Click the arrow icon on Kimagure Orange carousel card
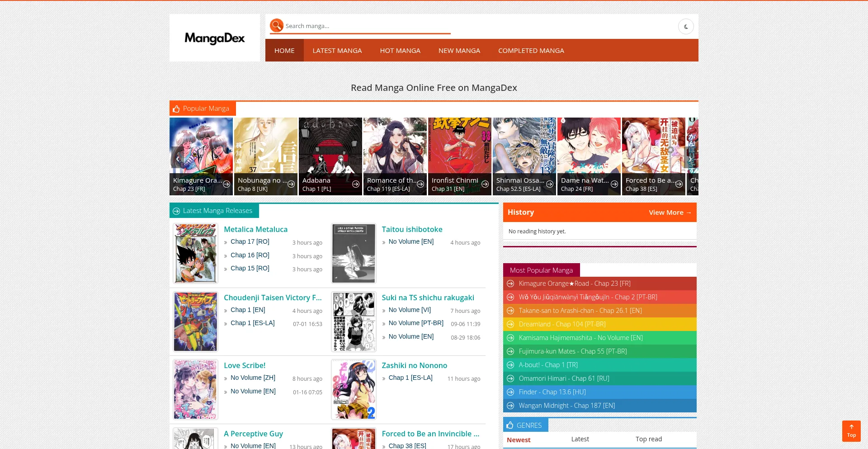868x449 pixels. coord(226,184)
